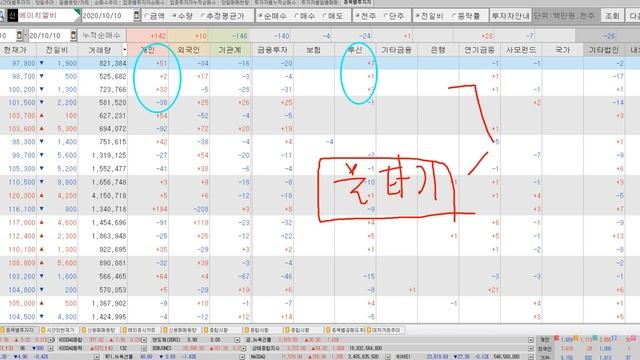Click the -208 value in 외국인 column

coord(200,209)
